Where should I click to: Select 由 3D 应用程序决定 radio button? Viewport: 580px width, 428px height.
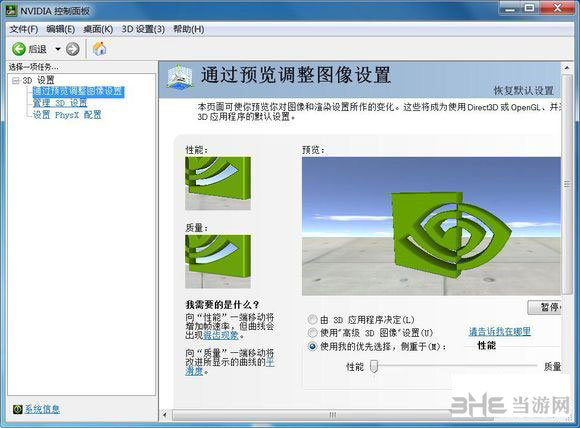[x=313, y=319]
